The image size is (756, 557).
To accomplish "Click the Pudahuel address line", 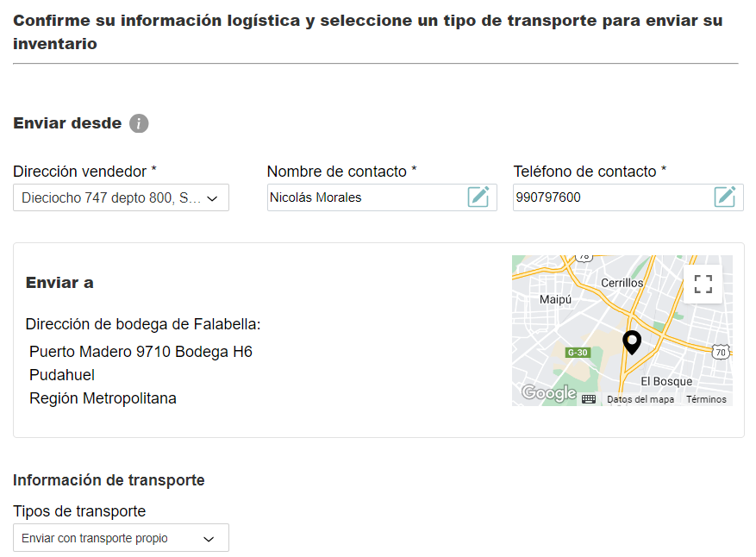I will [62, 375].
